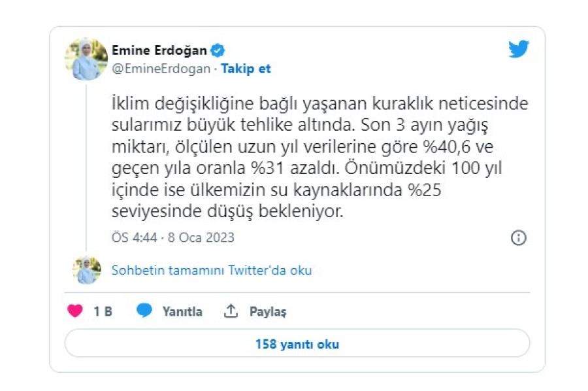Click the Yanıtla reply label
This screenshot has width=588, height=391.
(x=182, y=312)
